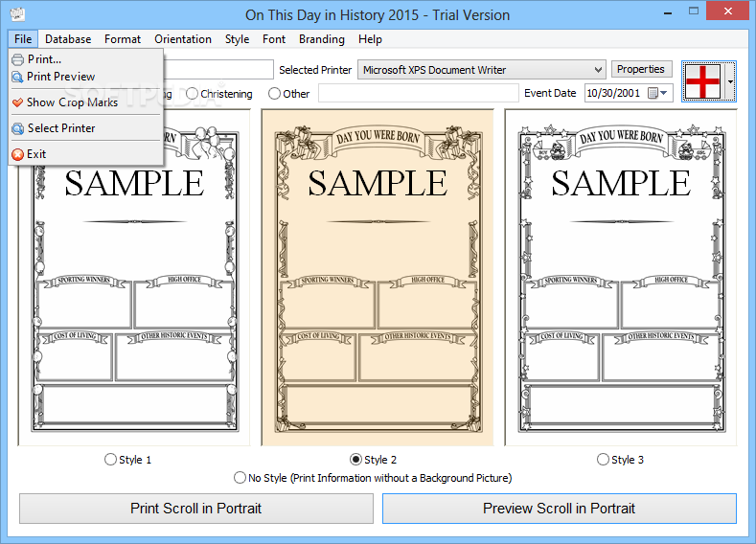
Task: Click the Select Printer menu icon
Action: [18, 128]
